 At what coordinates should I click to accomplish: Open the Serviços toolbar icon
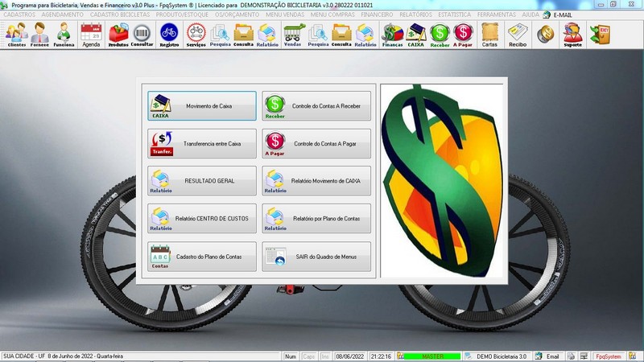click(x=196, y=35)
